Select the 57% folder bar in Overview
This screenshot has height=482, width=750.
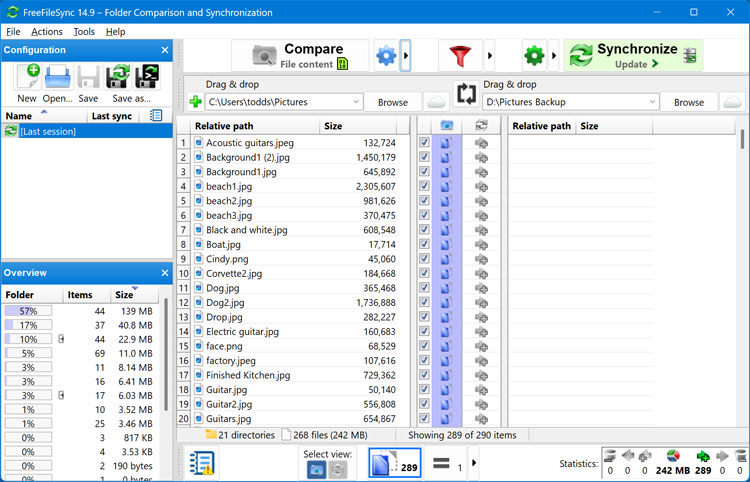point(28,311)
